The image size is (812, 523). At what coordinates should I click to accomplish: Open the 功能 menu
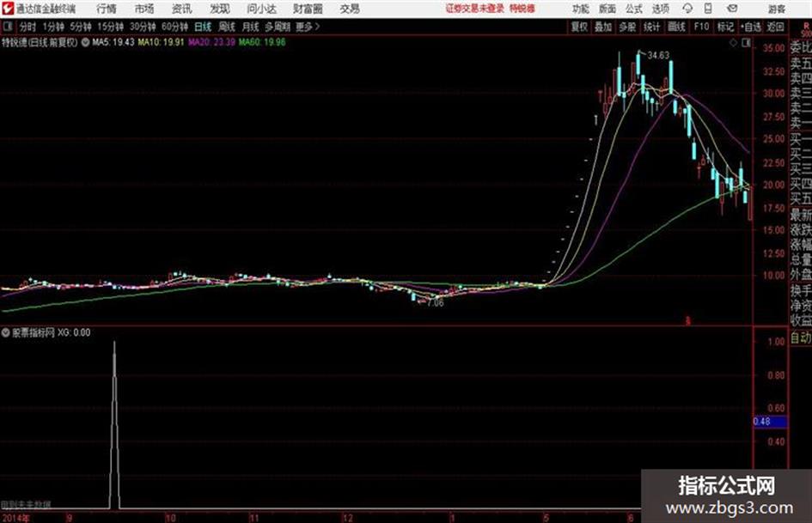[x=581, y=9]
